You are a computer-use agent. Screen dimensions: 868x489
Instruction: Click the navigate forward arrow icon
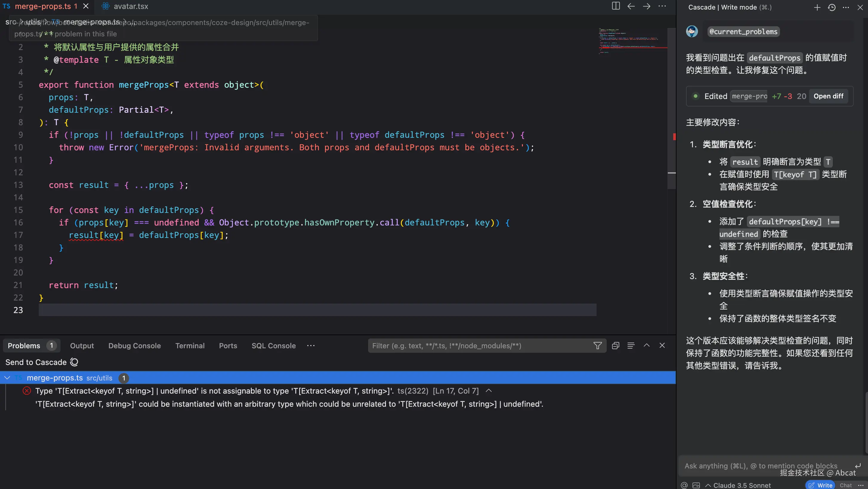(x=646, y=6)
